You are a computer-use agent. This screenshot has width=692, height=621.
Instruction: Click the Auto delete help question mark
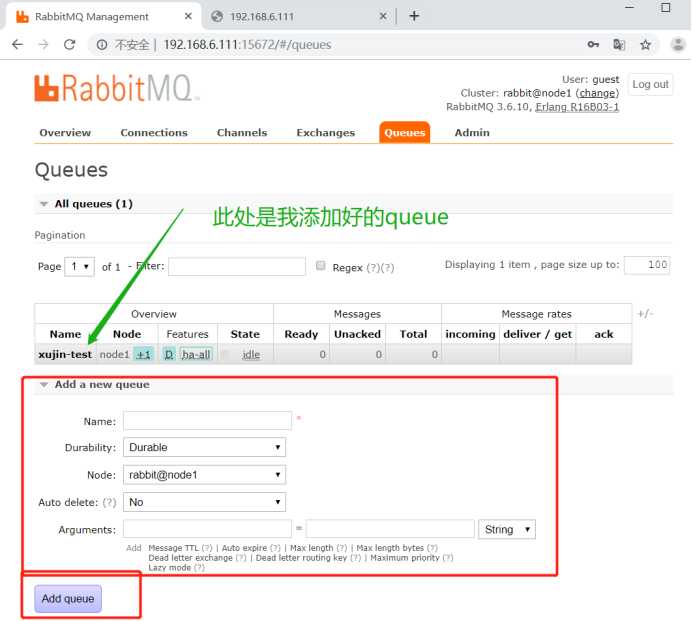[109, 502]
